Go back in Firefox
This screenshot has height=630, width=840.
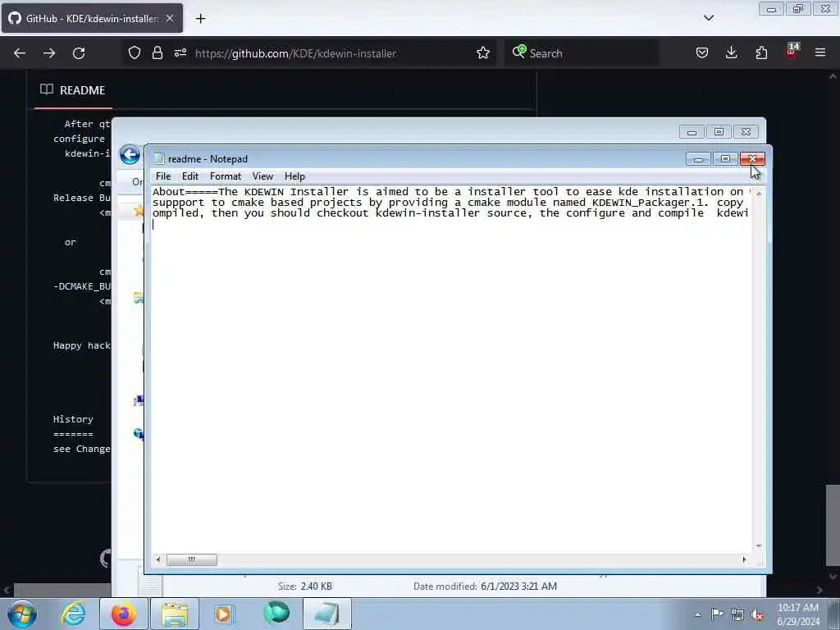(20, 53)
